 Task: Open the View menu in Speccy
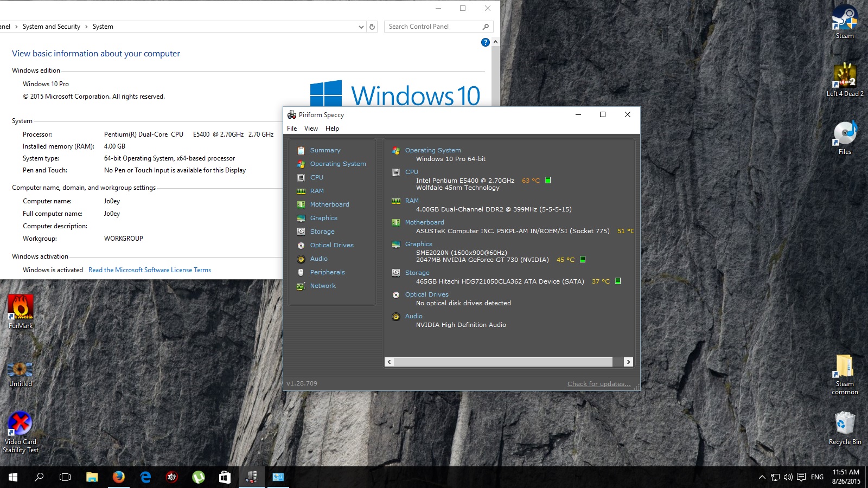(311, 129)
